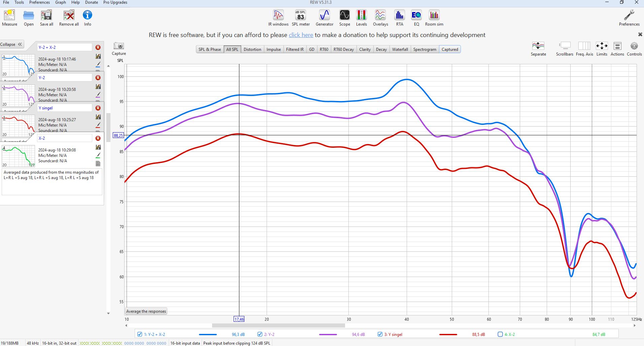Open the Donate menu item
This screenshot has width=644, height=346.
pos(92,2)
